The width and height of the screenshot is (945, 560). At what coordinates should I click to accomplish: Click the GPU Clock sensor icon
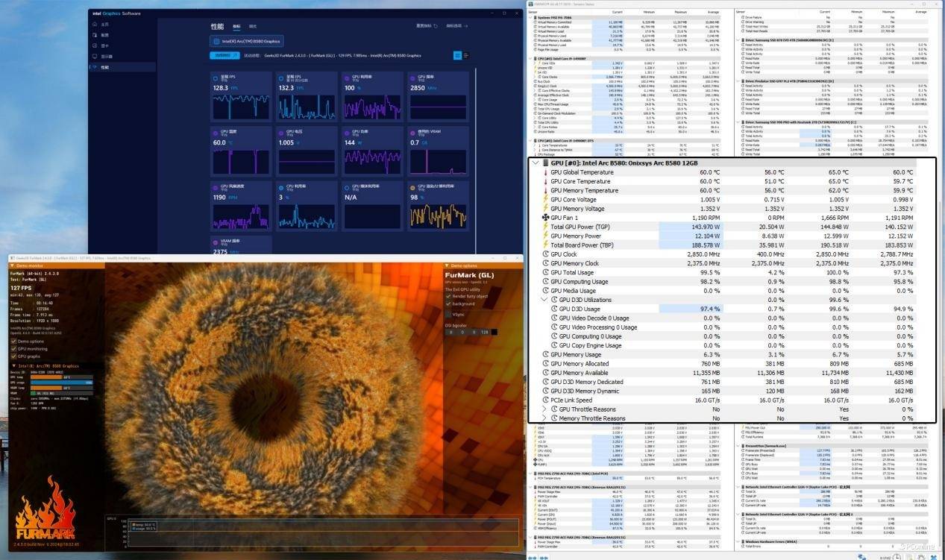(545, 254)
